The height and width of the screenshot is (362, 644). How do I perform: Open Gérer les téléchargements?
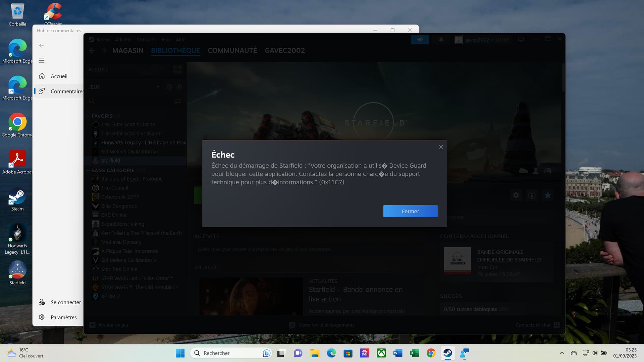tap(322, 325)
